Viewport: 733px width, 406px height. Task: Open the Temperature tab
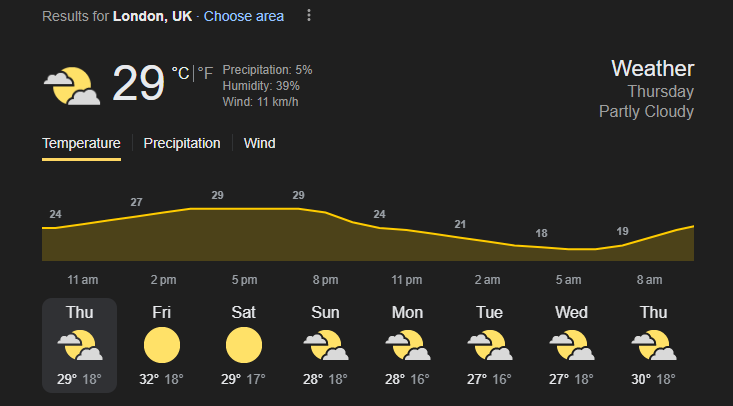81,143
